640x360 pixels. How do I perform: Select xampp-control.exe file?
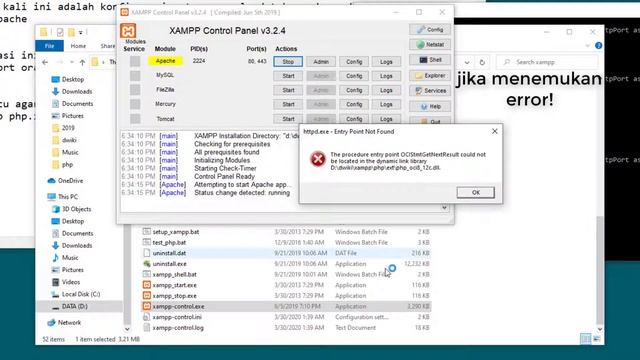click(287, 306)
